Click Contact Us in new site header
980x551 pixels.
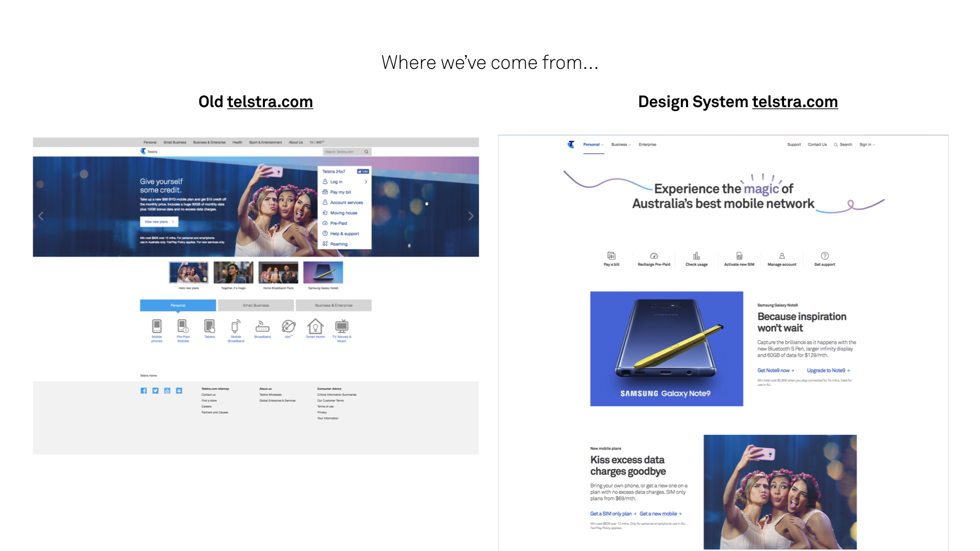pos(817,144)
